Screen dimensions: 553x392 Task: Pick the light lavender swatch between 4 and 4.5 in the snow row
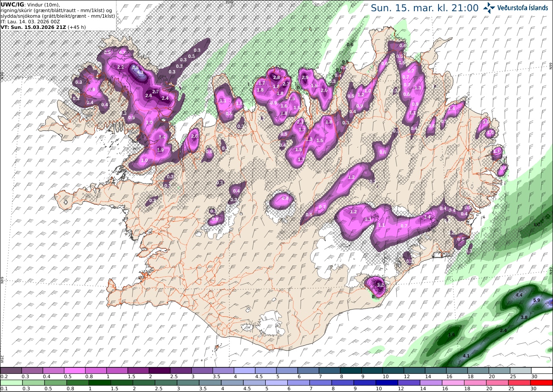245,370
